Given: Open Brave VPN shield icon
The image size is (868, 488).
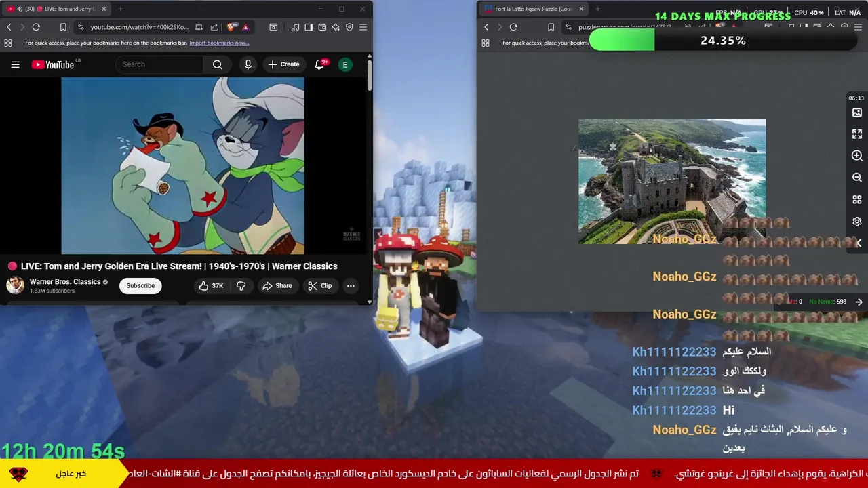Looking at the screenshot, I should tap(349, 27).
